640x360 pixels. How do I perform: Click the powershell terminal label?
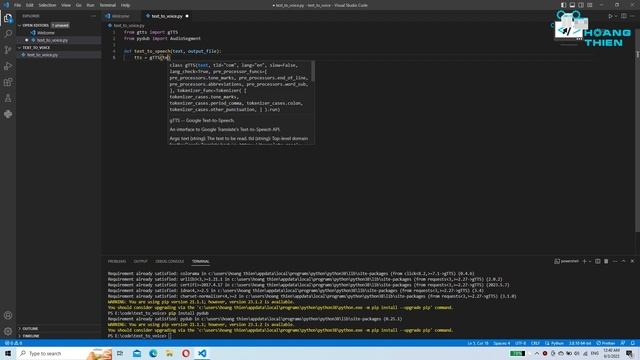567,261
